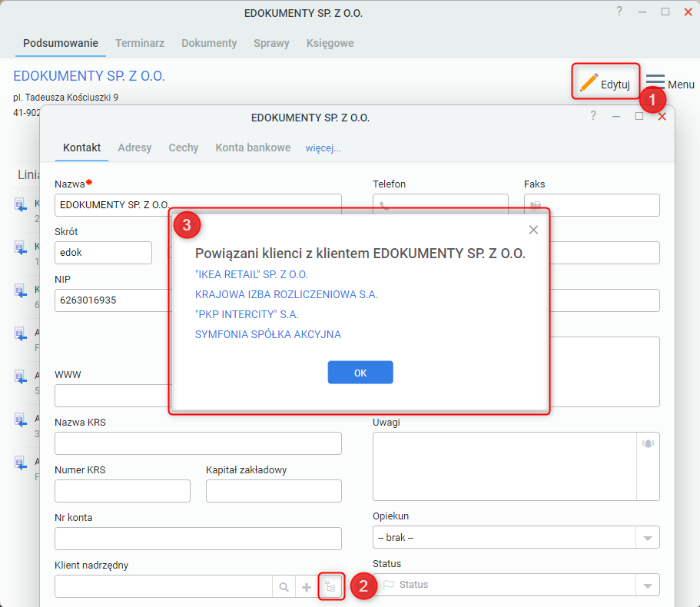700x607 pixels.
Task: Select the Kontakt tab
Action: click(x=81, y=148)
